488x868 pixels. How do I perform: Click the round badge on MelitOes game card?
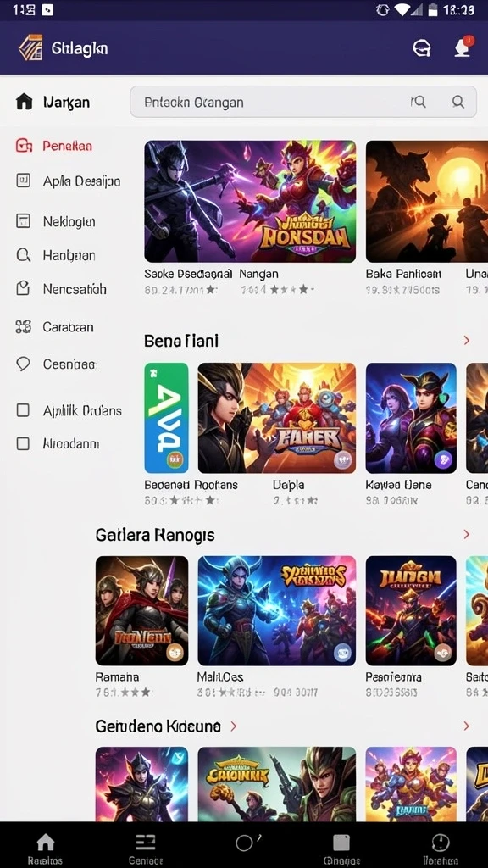[342, 654]
